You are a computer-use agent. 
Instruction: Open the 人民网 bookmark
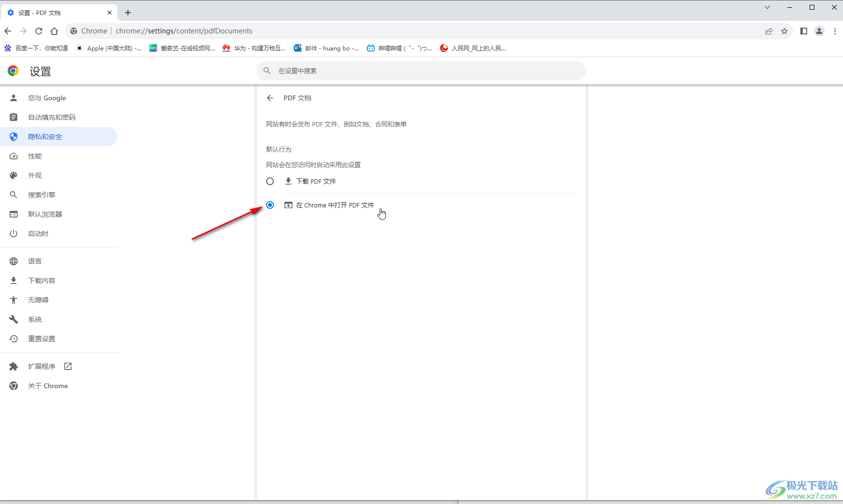pos(473,48)
